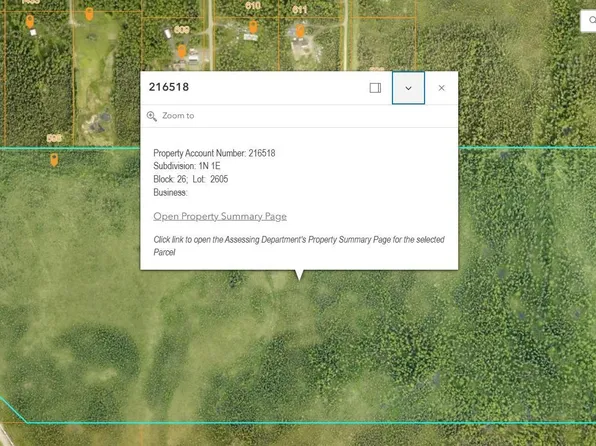Click the popup's pointer arrow tip

(x=299, y=279)
